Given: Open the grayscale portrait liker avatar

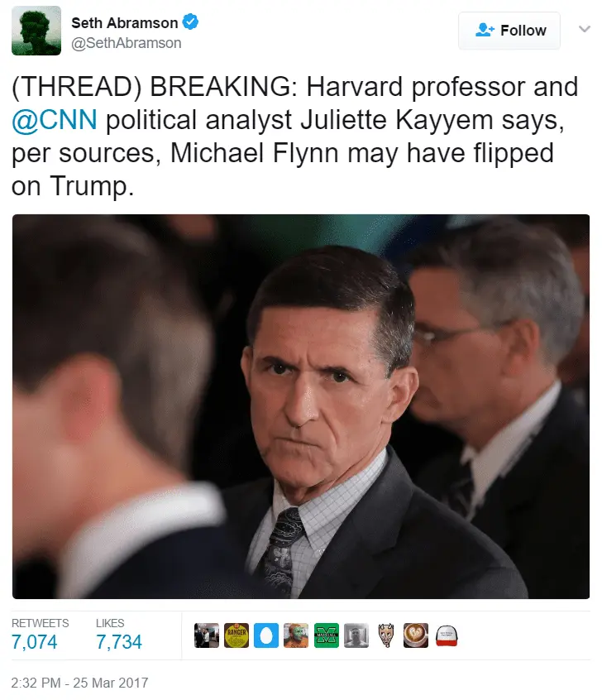Looking at the screenshot, I should point(356,635).
